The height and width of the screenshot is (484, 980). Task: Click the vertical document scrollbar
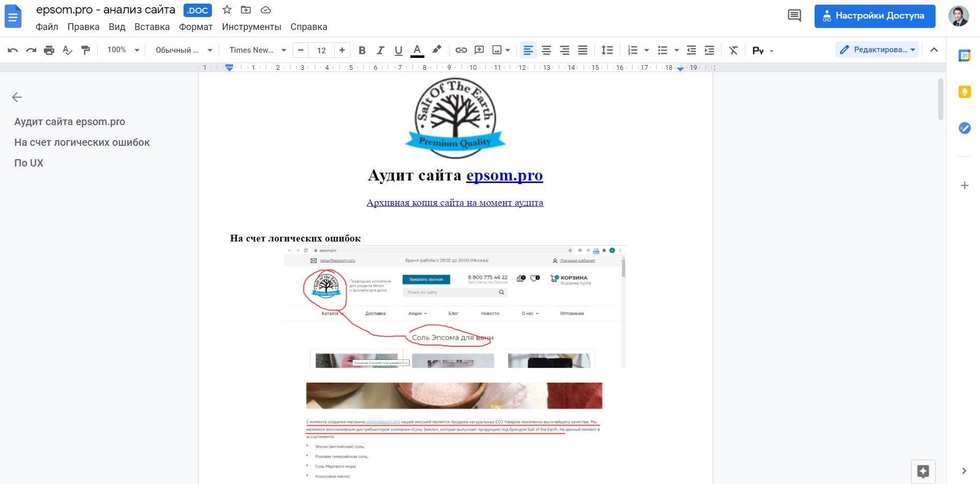941,99
